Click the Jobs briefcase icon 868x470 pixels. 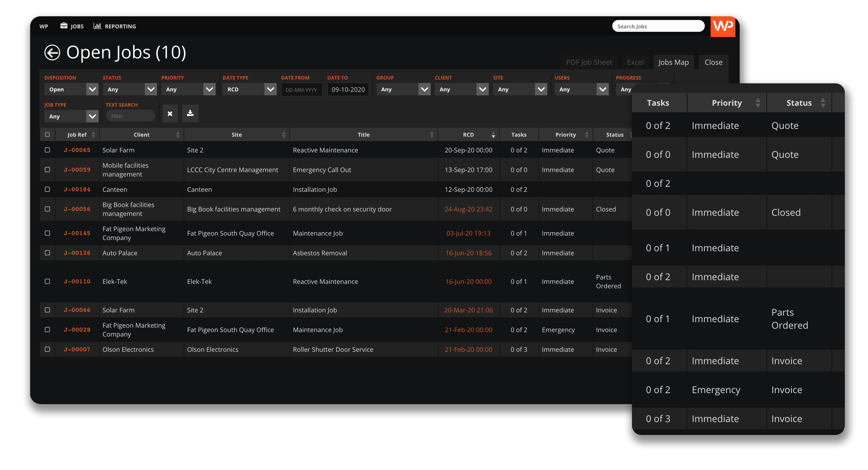pyautogui.click(x=64, y=26)
